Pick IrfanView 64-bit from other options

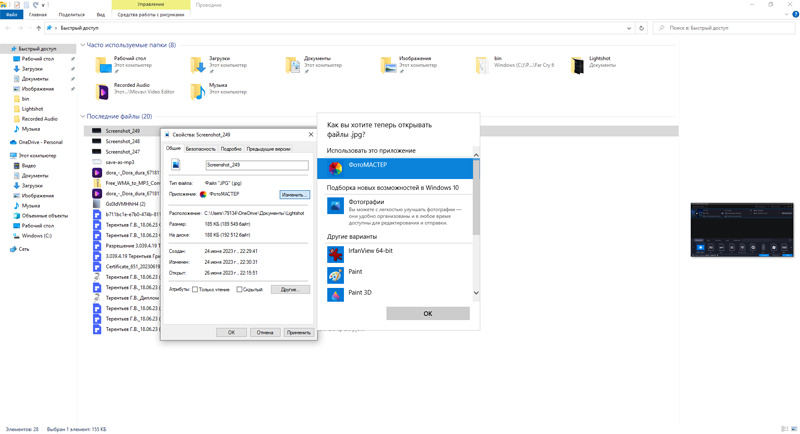(x=395, y=253)
